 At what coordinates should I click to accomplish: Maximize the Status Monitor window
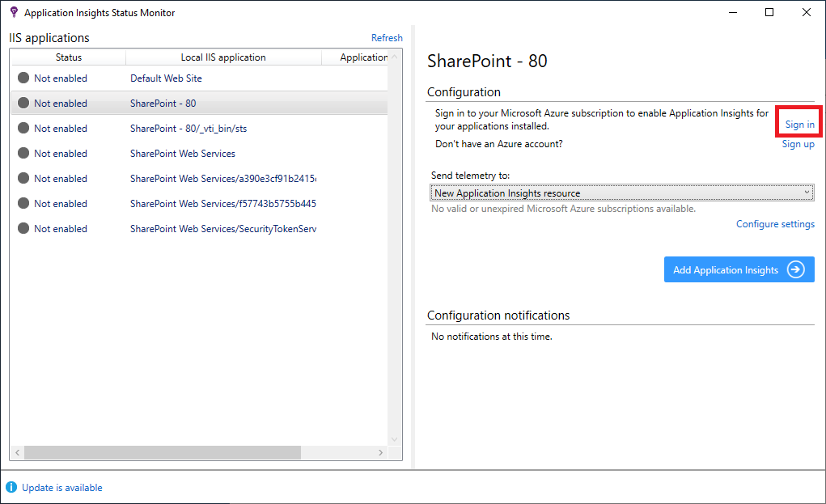769,12
